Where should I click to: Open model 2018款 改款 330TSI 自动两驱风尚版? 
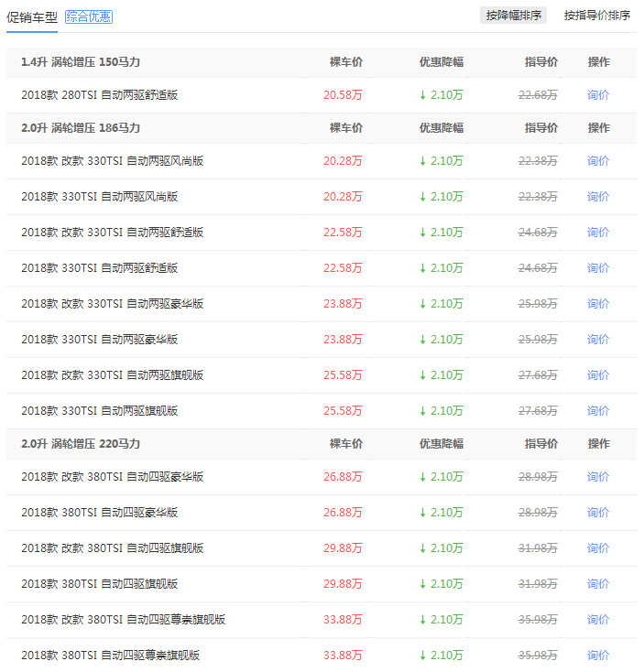(x=112, y=160)
